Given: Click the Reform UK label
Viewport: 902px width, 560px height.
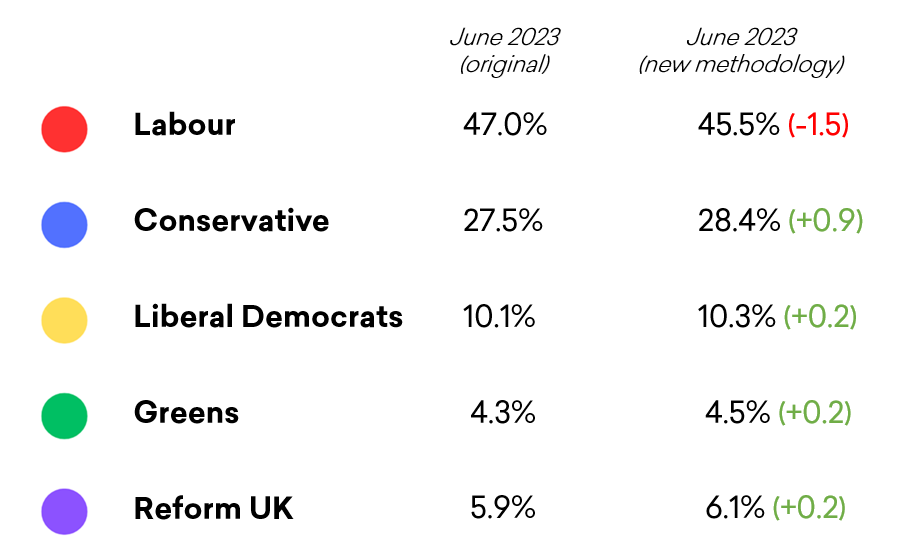Looking at the screenshot, I should tap(213, 508).
